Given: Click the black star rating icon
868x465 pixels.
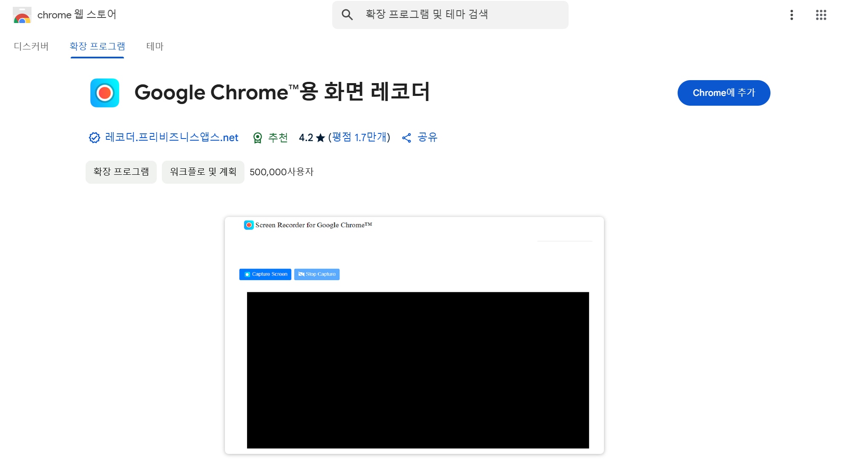Looking at the screenshot, I should pos(321,138).
